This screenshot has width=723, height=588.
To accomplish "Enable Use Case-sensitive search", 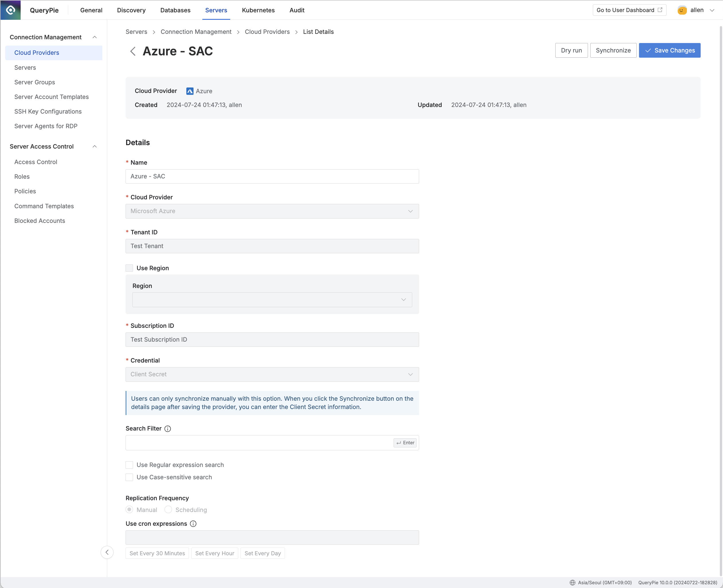I will click(x=129, y=477).
